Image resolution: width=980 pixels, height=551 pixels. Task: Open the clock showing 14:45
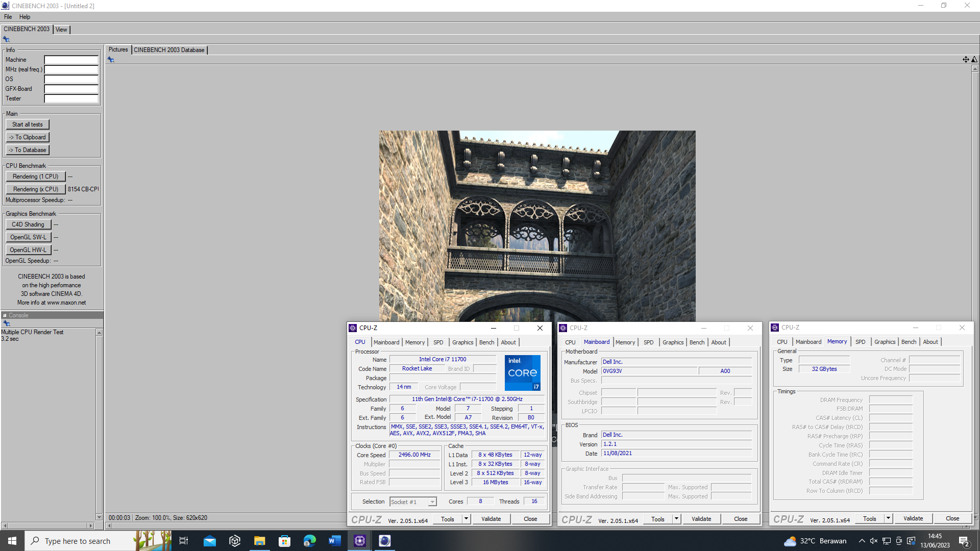point(935,541)
